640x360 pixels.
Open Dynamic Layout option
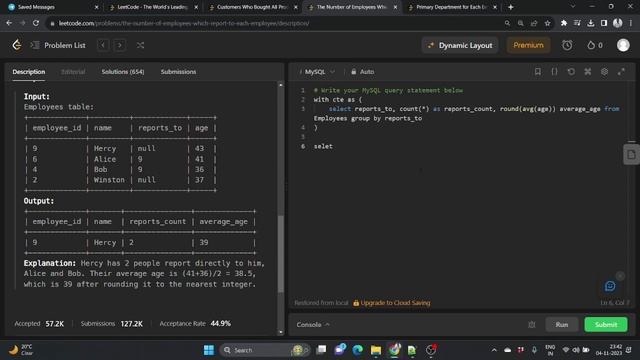coord(460,45)
